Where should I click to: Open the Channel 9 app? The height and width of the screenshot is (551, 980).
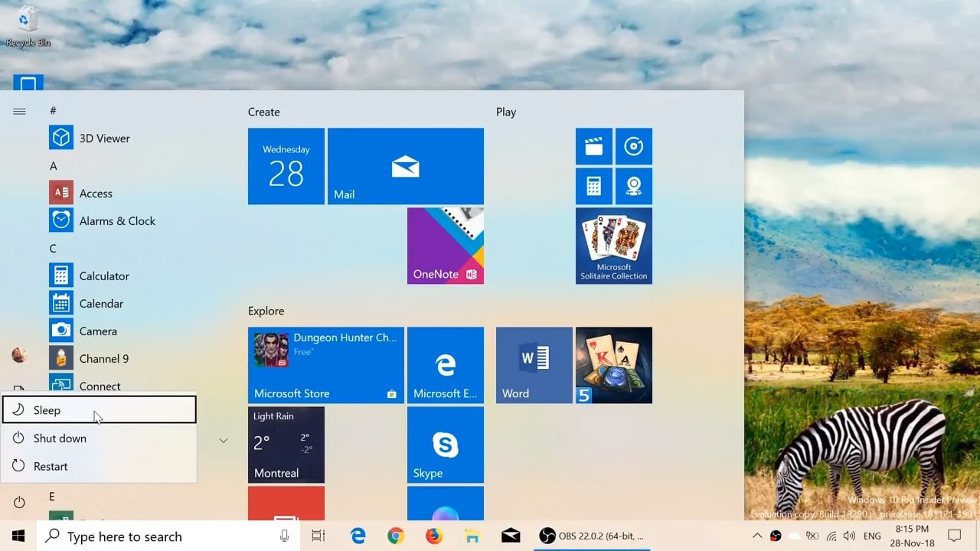tap(88, 358)
